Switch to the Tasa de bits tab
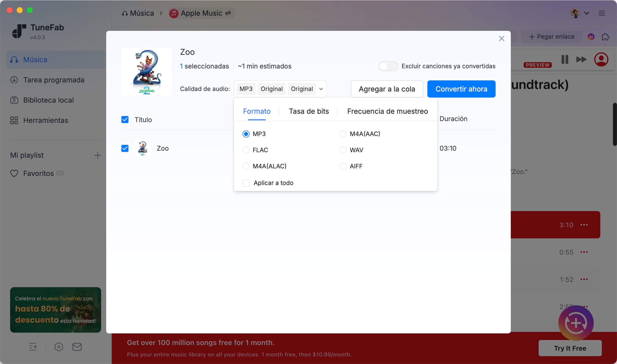This screenshot has width=617, height=364. (x=309, y=111)
